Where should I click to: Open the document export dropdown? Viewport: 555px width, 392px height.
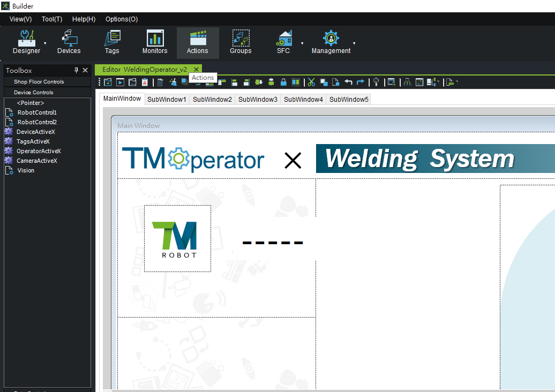452,82
